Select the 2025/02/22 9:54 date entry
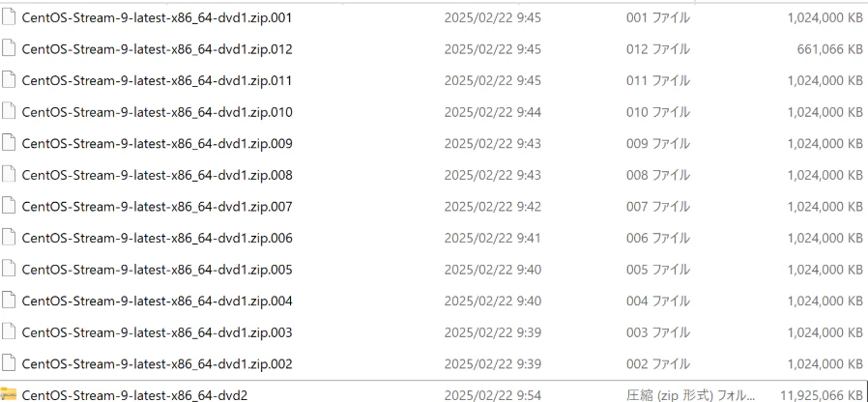The height and width of the screenshot is (402, 868). coord(493,395)
